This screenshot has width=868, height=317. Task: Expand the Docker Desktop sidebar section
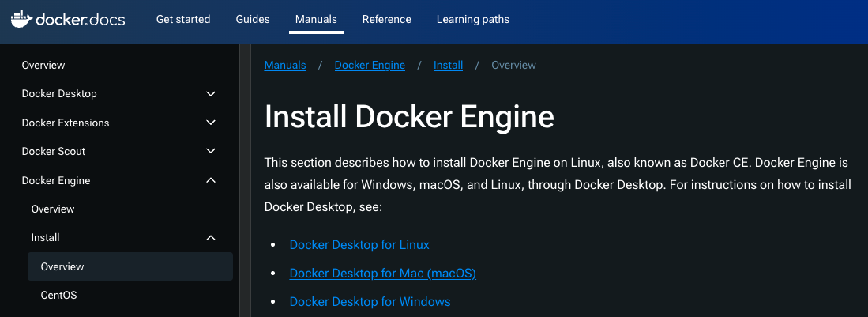point(210,93)
